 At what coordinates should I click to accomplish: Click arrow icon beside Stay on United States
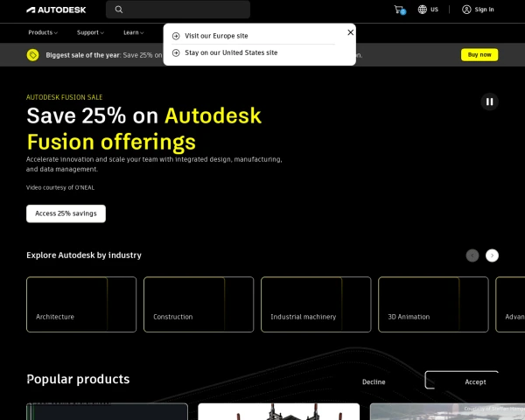point(176,52)
